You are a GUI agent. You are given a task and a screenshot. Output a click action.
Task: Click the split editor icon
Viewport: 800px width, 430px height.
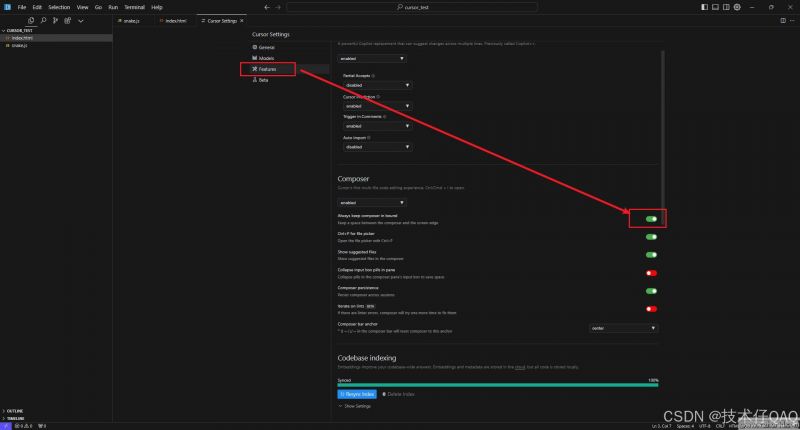click(x=783, y=20)
